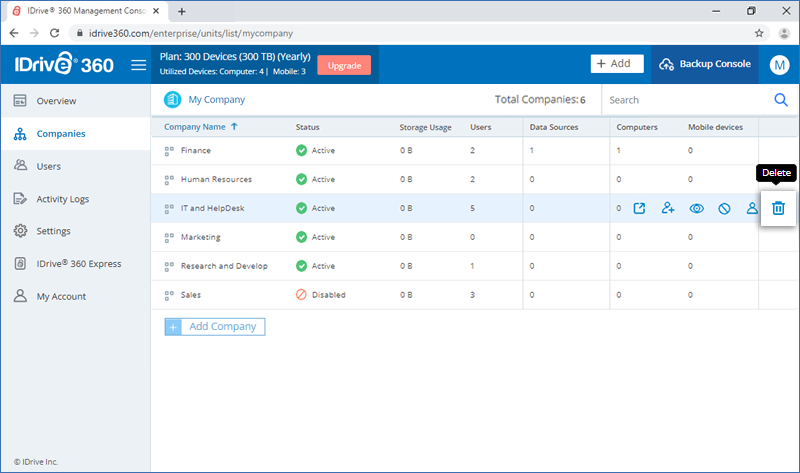The width and height of the screenshot is (800, 473).
Task: Click the grid icon next to Human Resources
Action: tap(169, 180)
